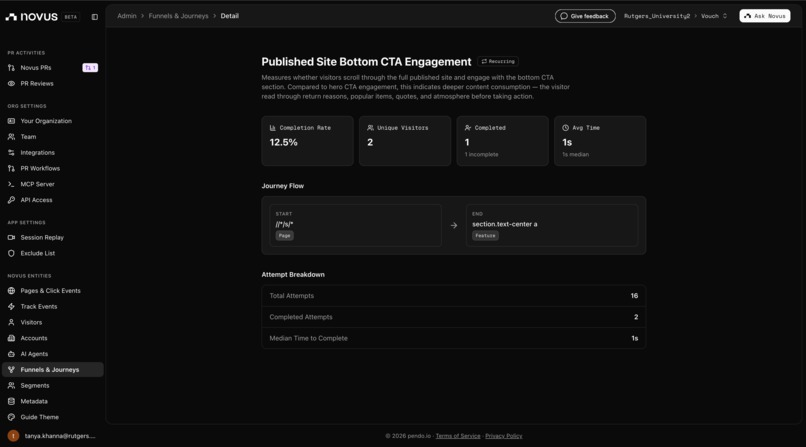Click the user avatar circle
Image resolution: width=806 pixels, height=447 pixels.
pos(13,436)
